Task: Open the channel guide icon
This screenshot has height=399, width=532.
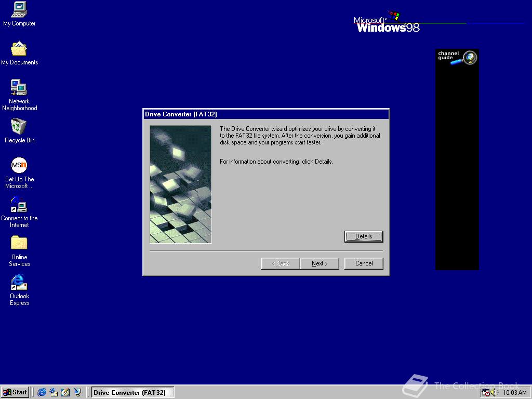Action: point(457,57)
